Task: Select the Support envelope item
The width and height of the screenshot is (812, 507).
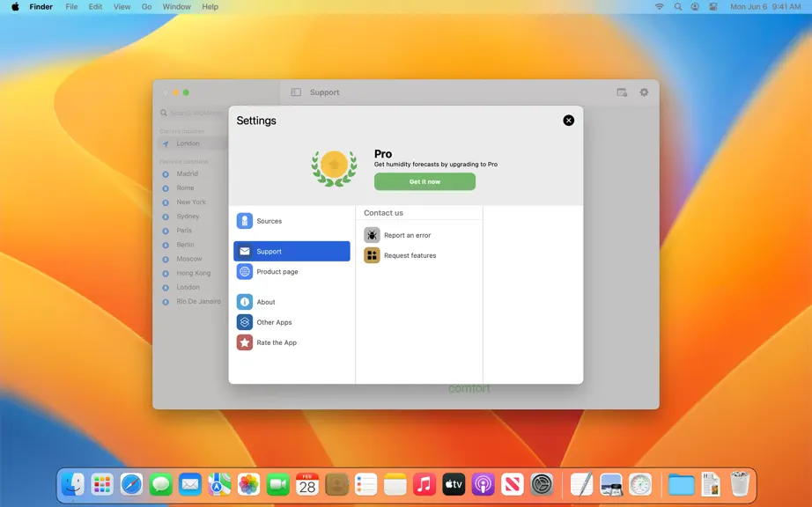Action: coord(292,252)
